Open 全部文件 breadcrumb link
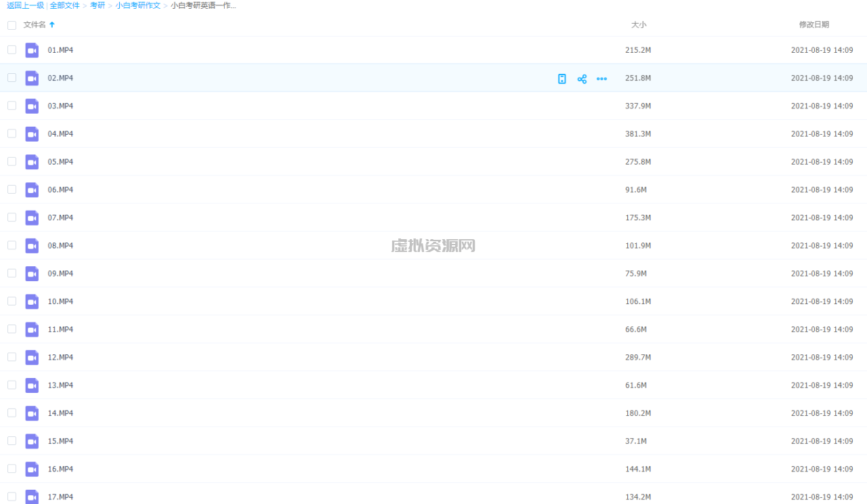The height and width of the screenshot is (504, 867). coord(64,5)
